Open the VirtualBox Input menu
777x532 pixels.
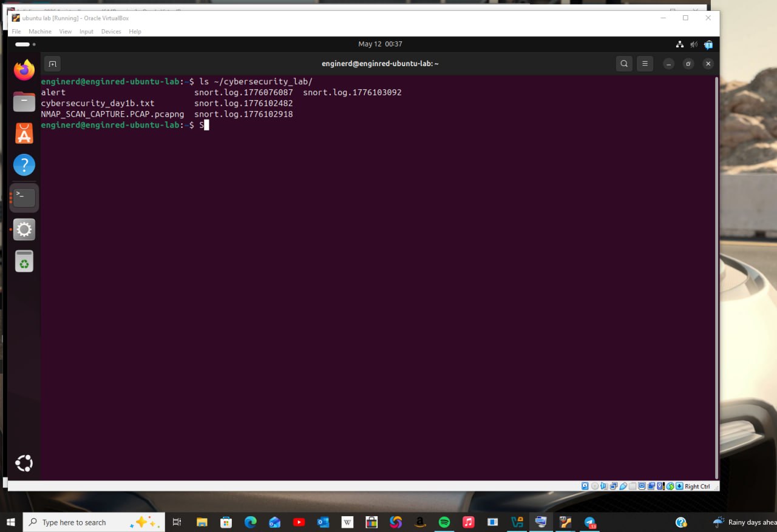[x=86, y=32]
